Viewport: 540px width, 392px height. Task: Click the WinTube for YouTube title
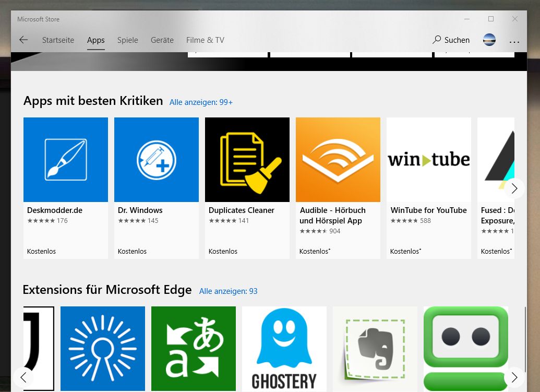[x=429, y=210]
